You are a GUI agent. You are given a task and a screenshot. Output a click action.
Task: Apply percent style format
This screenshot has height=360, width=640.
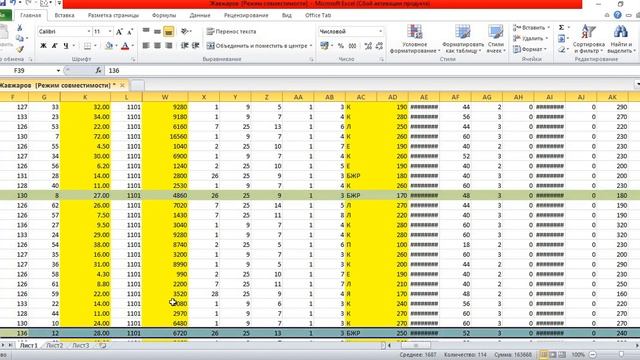click(341, 46)
